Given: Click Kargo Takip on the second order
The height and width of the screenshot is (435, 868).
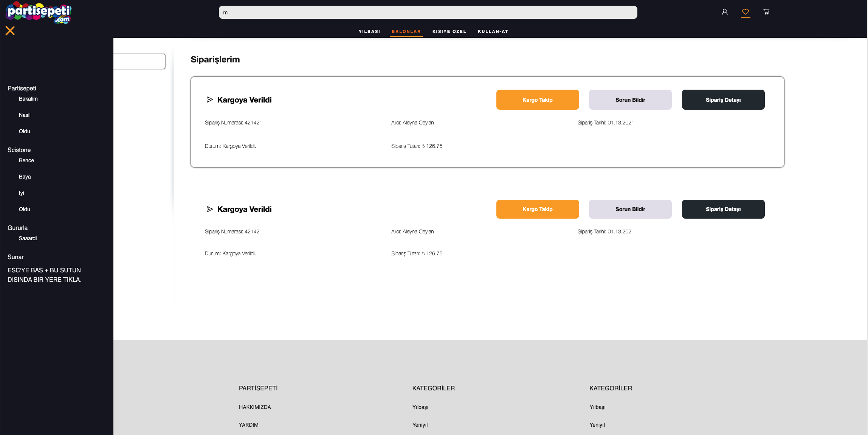Looking at the screenshot, I should [x=537, y=209].
